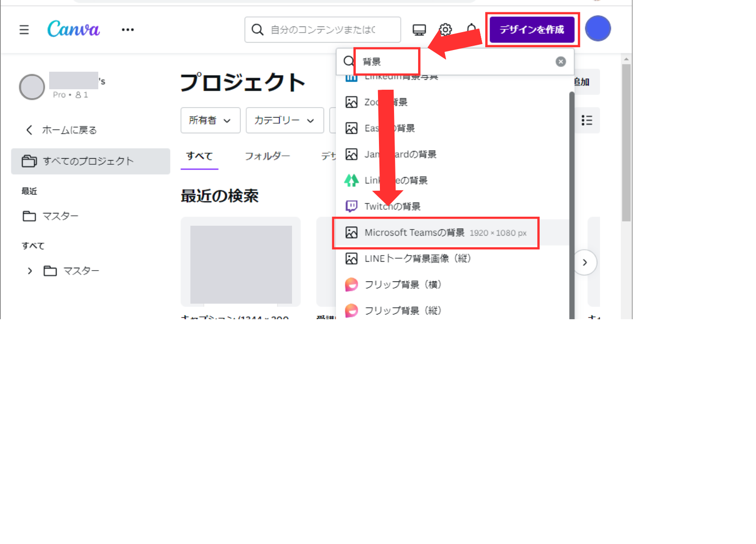Switch to the フォルダー tab

coord(267,156)
